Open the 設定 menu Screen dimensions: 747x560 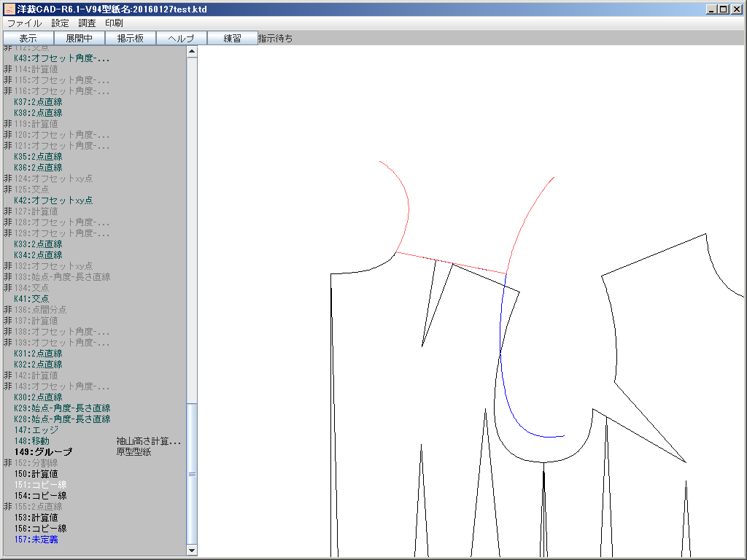(x=60, y=23)
